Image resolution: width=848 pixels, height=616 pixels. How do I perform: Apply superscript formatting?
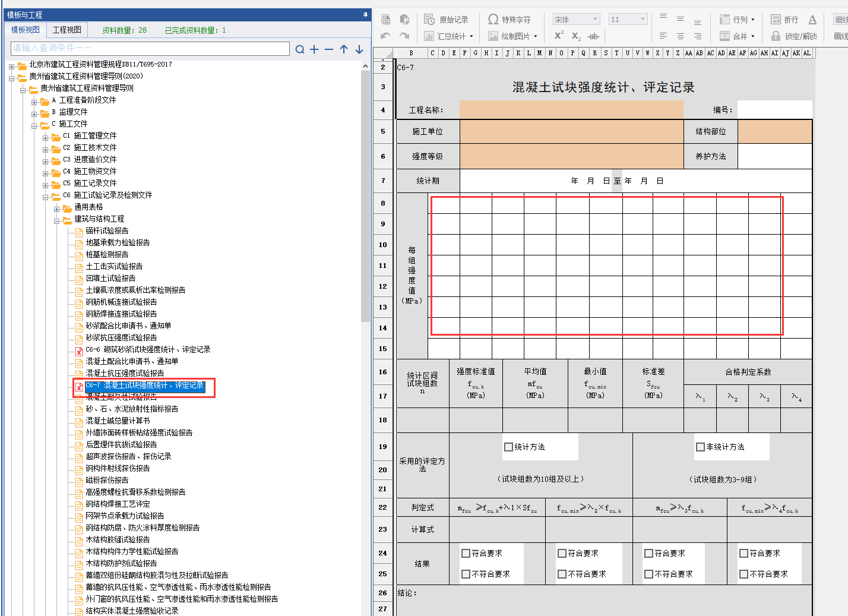pos(559,36)
